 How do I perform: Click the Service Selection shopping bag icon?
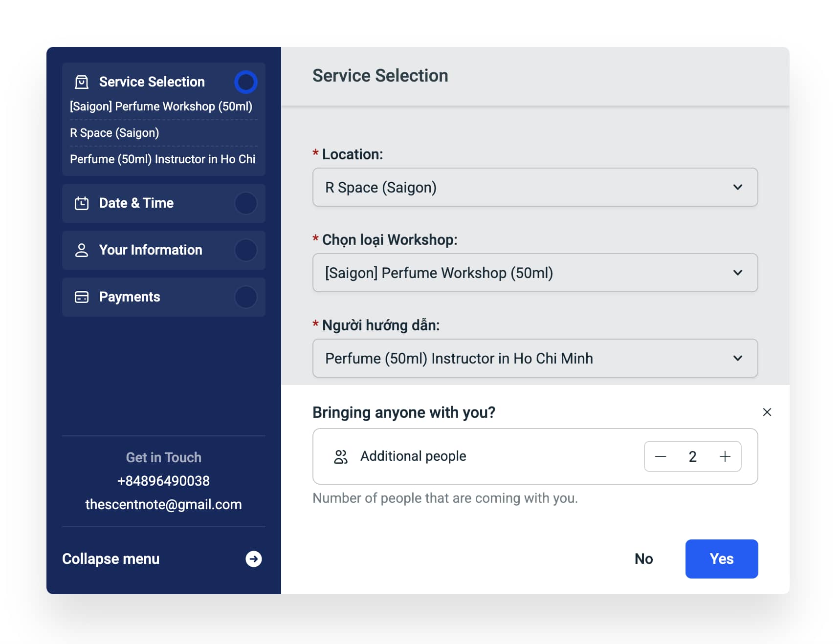click(82, 82)
